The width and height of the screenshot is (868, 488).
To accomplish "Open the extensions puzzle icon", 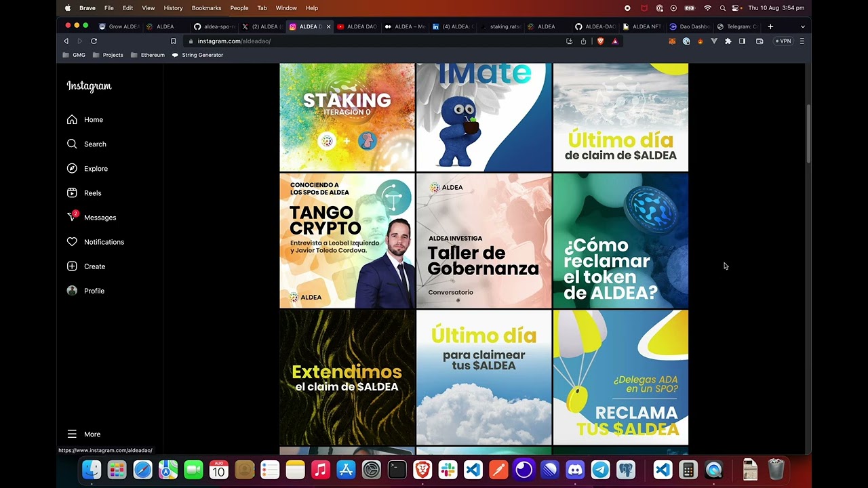I will tap(728, 41).
